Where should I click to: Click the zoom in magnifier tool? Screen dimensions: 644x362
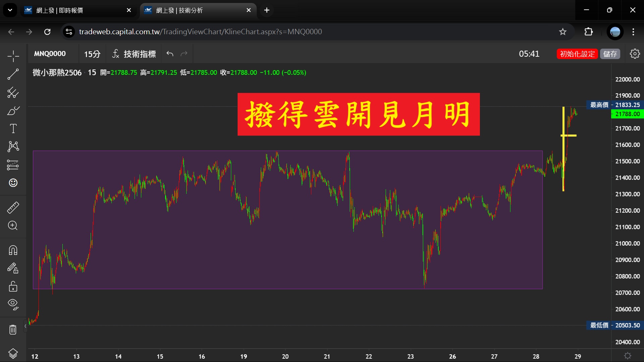(x=13, y=225)
